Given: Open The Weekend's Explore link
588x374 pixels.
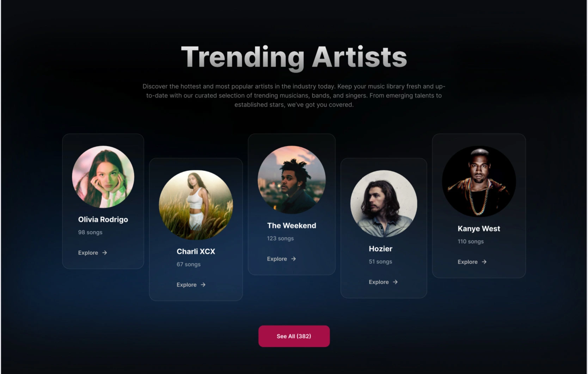Looking at the screenshot, I should [x=281, y=259].
